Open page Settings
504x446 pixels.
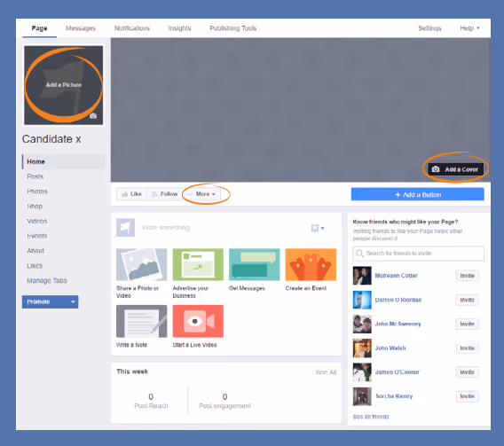tap(429, 28)
